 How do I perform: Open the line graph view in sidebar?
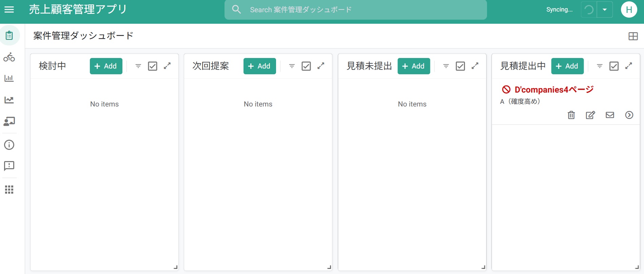pos(9,100)
